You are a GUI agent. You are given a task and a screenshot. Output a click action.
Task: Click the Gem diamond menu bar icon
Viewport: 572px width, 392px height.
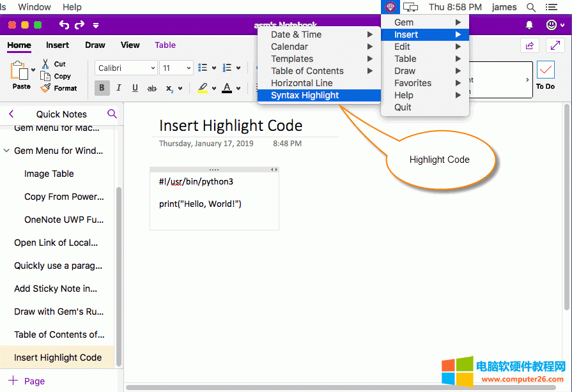coord(390,7)
